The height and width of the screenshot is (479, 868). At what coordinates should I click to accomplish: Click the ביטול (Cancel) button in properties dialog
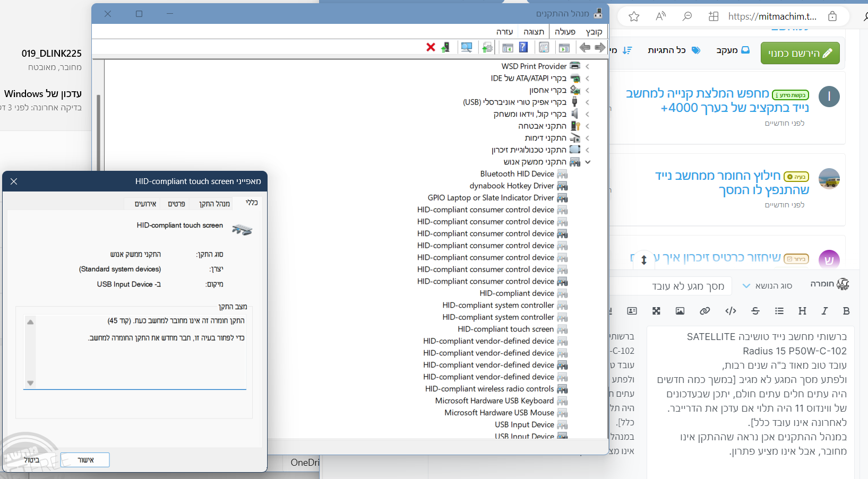click(x=31, y=460)
